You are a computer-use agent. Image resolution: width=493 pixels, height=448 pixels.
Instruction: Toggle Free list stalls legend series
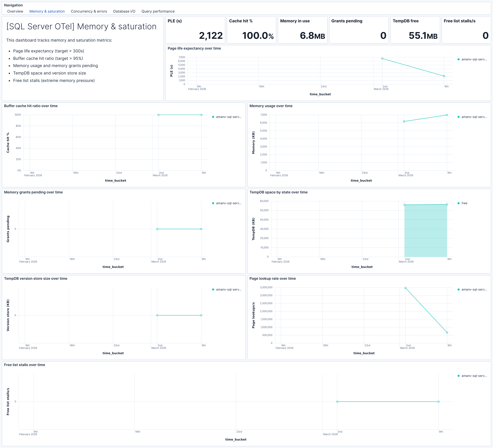pyautogui.click(x=474, y=376)
